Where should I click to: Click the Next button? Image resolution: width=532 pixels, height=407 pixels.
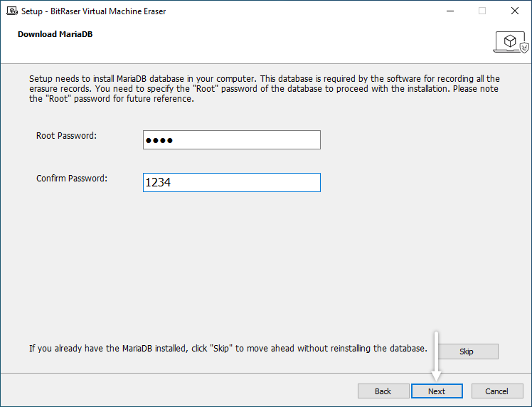pyautogui.click(x=437, y=391)
